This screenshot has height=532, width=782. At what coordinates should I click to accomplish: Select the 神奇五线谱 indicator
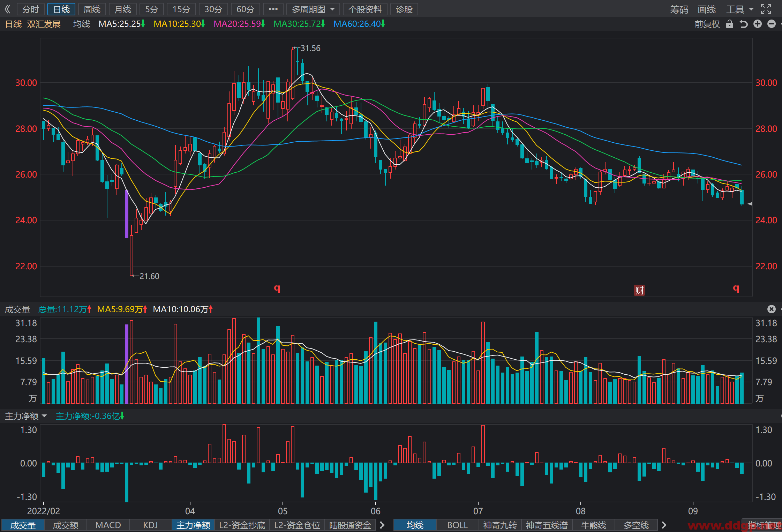[547, 525]
